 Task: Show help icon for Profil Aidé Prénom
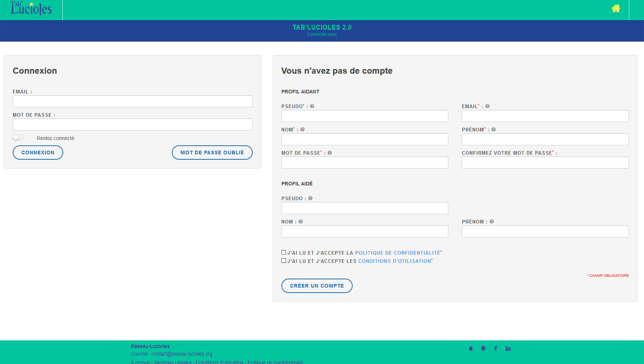[492, 222]
